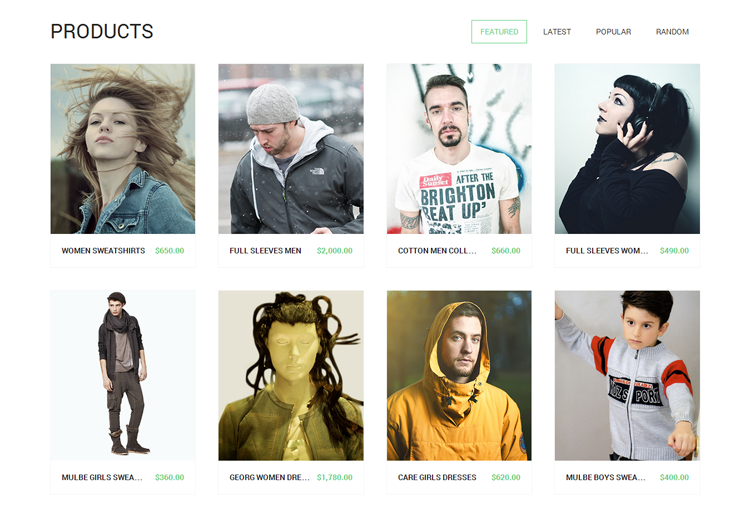Open the Popular products tab

[x=613, y=32]
